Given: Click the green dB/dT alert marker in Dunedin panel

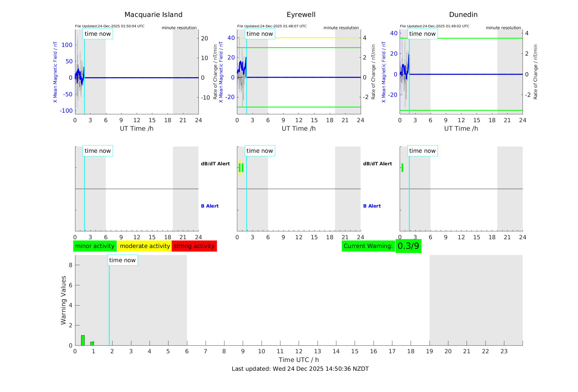Looking at the screenshot, I should pos(402,168).
